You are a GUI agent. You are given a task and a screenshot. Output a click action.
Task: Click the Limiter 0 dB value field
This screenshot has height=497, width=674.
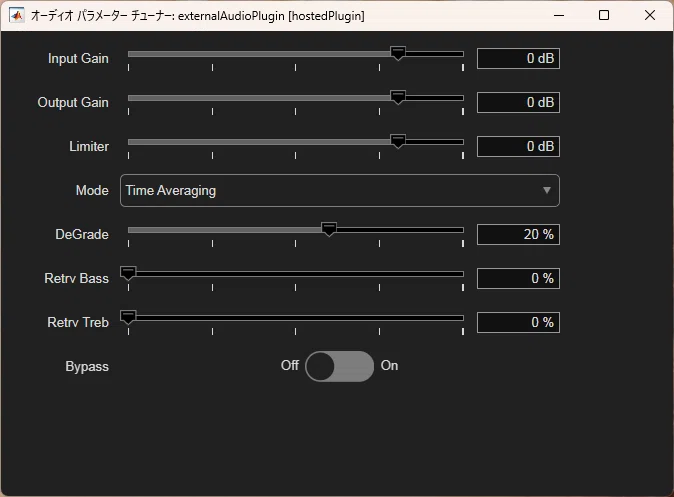click(518, 146)
